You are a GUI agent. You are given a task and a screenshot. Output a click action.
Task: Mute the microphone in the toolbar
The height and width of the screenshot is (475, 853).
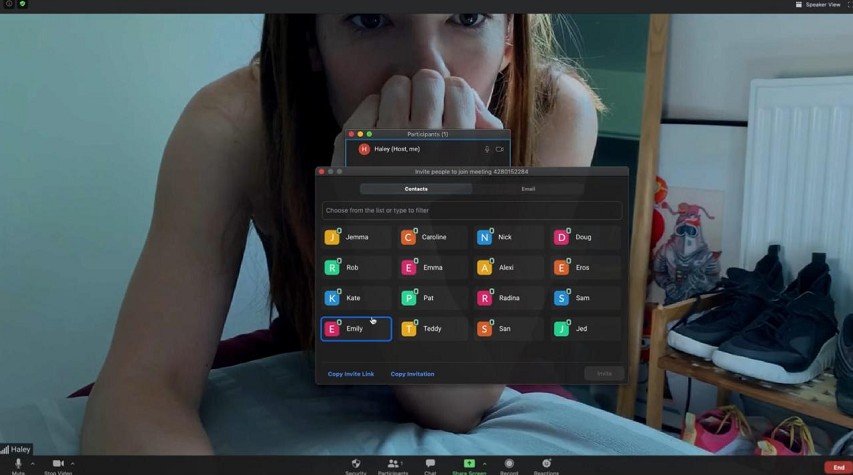18,464
